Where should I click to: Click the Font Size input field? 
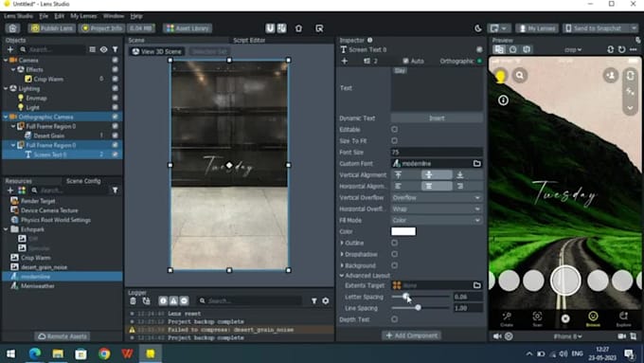437,152
